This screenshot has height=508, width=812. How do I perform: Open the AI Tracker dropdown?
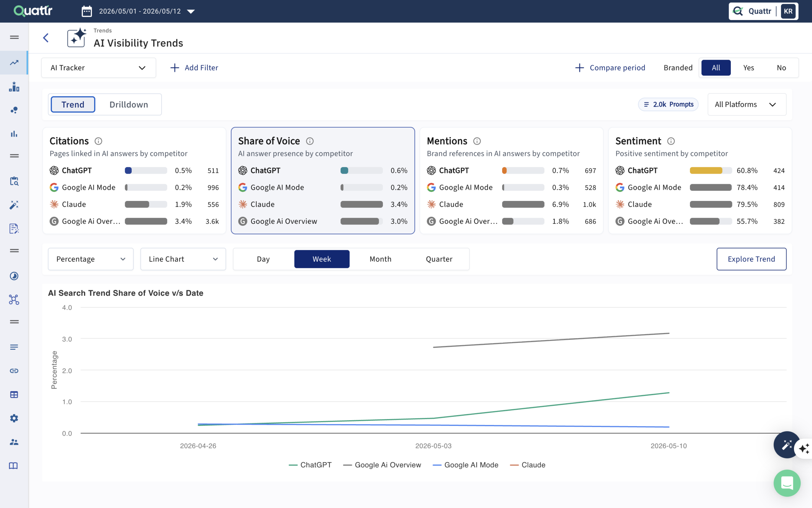click(98, 68)
